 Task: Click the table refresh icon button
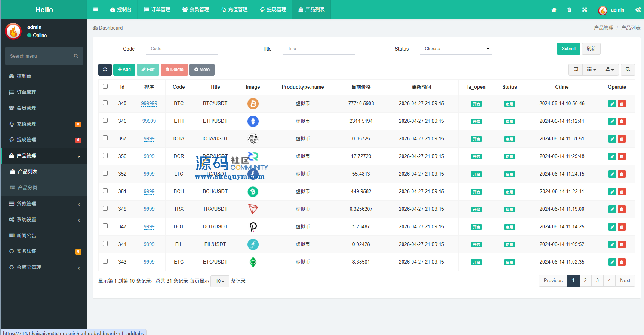click(105, 70)
